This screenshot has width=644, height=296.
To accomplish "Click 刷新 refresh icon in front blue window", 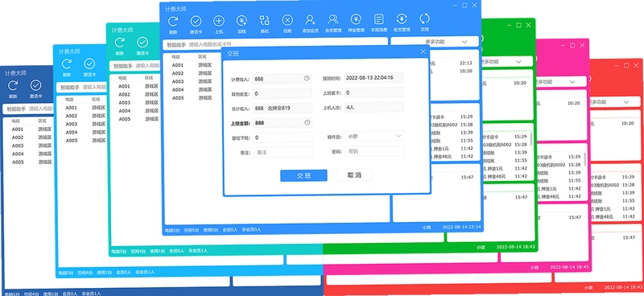I will point(173,21).
